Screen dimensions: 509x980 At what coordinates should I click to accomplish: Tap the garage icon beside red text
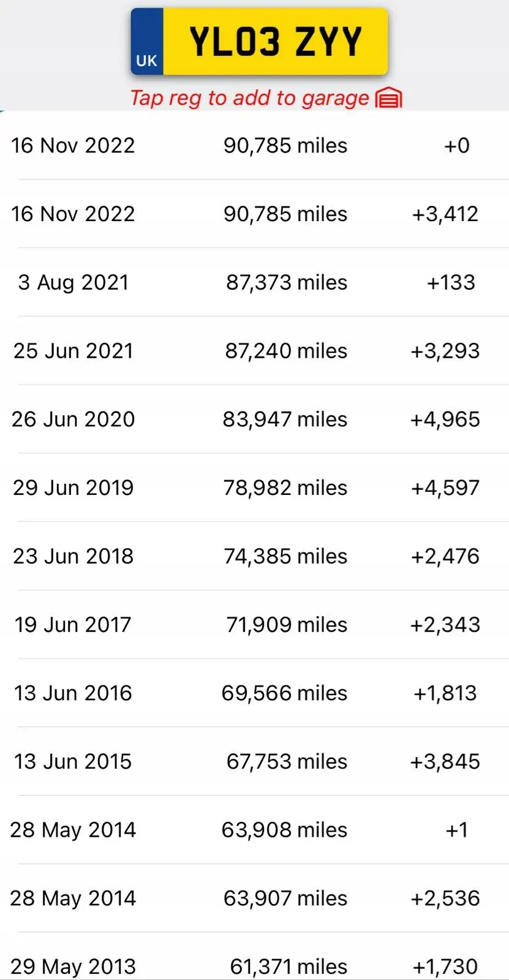pyautogui.click(x=388, y=98)
